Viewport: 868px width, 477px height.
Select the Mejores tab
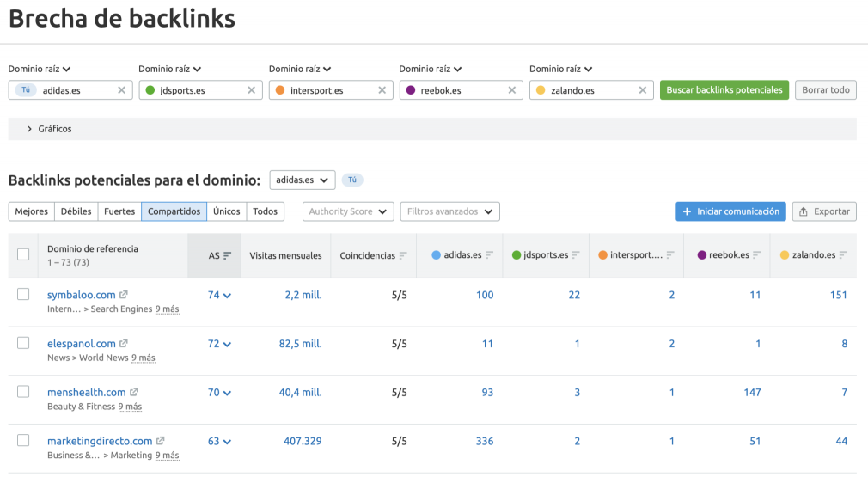click(x=32, y=211)
